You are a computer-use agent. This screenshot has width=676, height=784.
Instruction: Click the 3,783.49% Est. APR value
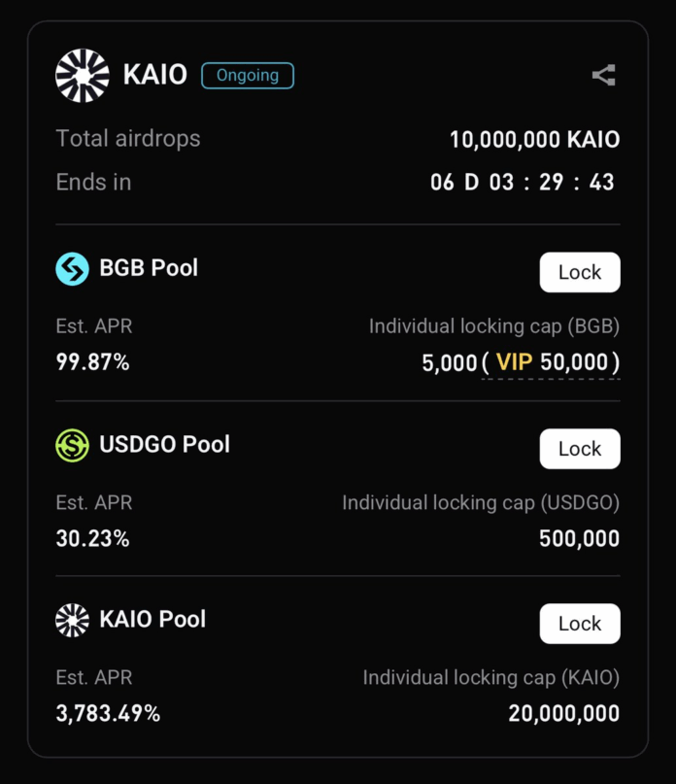coord(108,713)
